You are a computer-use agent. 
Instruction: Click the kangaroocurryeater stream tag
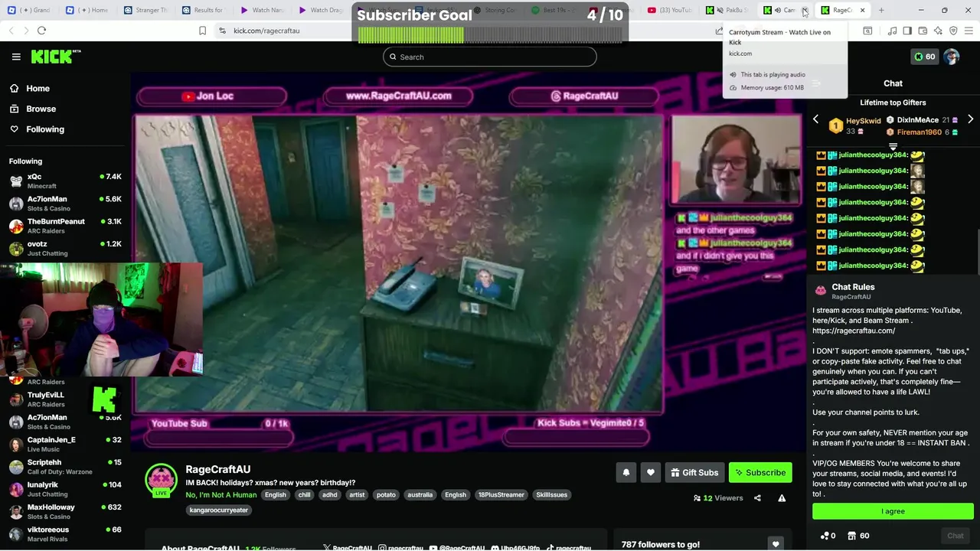coord(219,510)
